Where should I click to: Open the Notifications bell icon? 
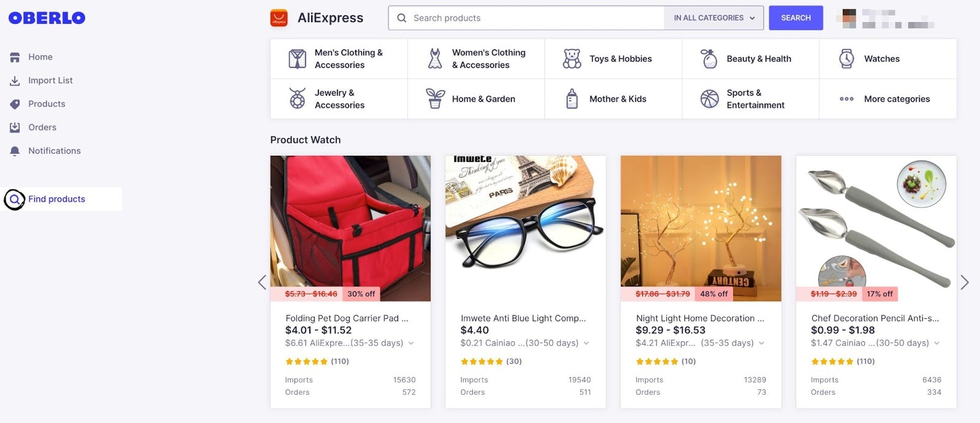15,150
